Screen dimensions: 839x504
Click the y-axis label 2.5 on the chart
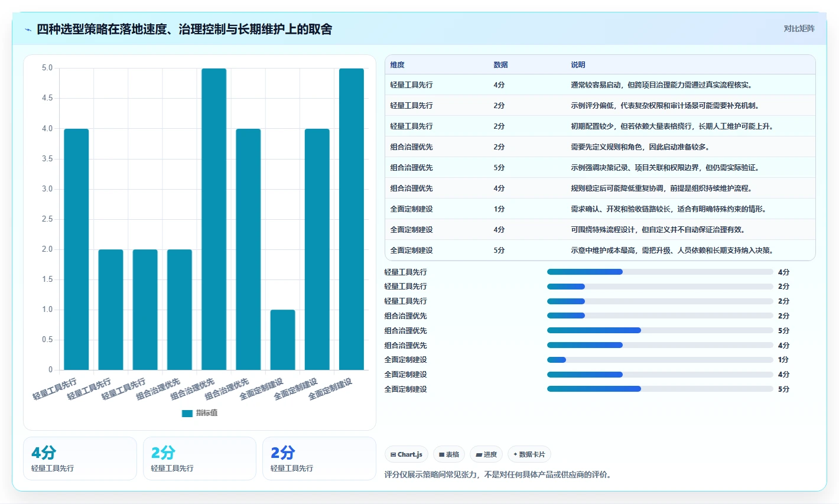(x=47, y=219)
